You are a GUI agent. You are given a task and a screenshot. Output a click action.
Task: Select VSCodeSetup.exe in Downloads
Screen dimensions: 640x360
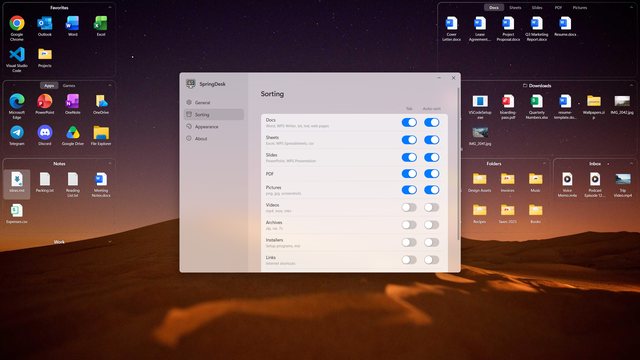coord(480,106)
